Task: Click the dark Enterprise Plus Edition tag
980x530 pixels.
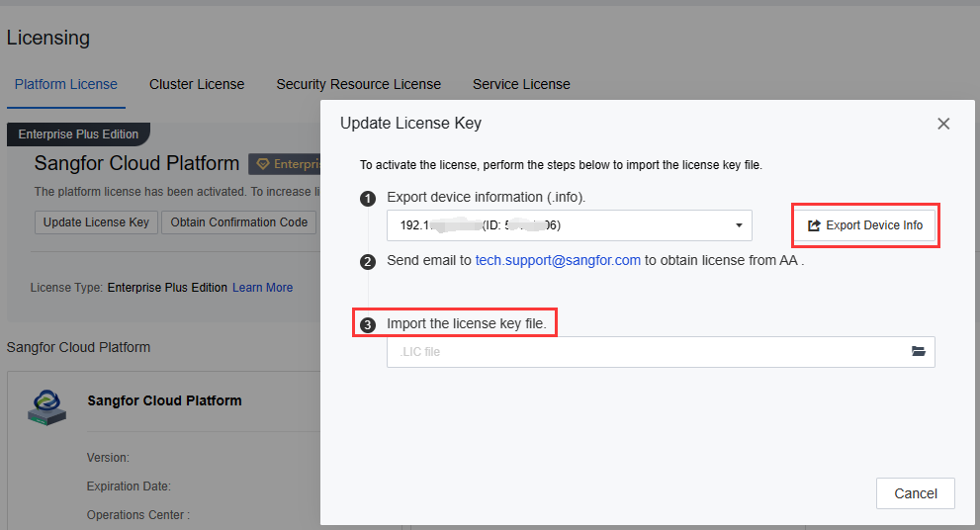Action: (x=78, y=134)
